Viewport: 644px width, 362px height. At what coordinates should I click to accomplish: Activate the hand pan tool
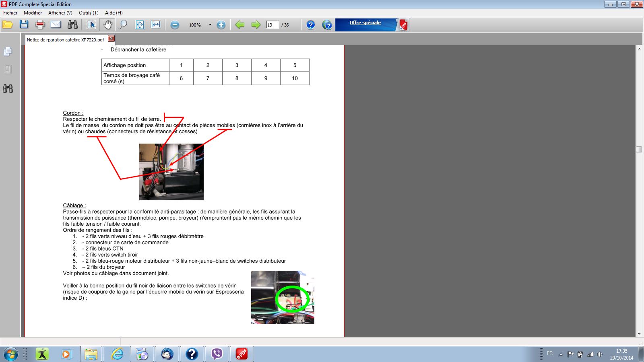click(x=107, y=25)
